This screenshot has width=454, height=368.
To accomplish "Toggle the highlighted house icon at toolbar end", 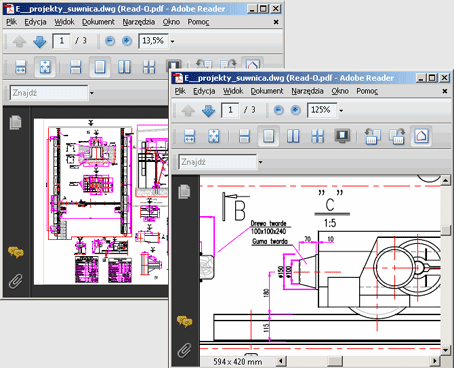I will 421,136.
